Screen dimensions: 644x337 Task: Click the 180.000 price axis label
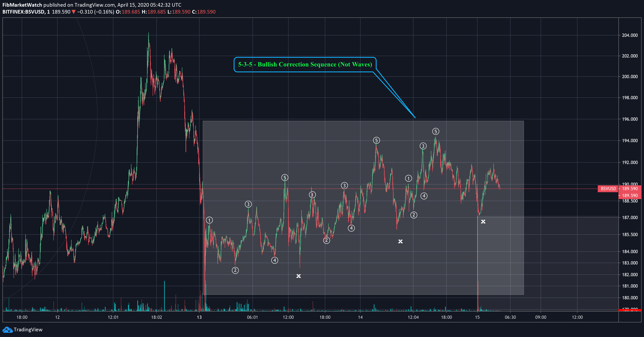tap(630, 298)
